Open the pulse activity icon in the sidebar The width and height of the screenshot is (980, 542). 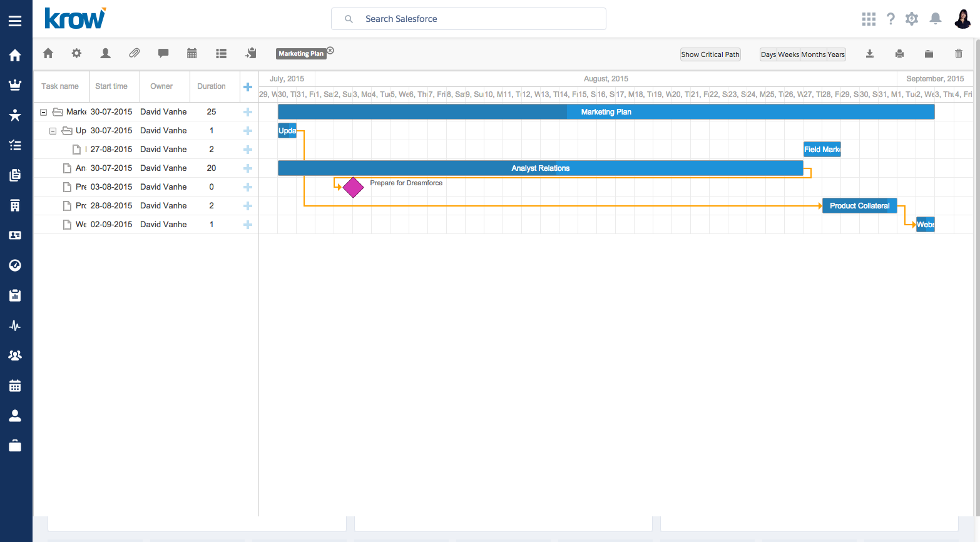coord(15,325)
